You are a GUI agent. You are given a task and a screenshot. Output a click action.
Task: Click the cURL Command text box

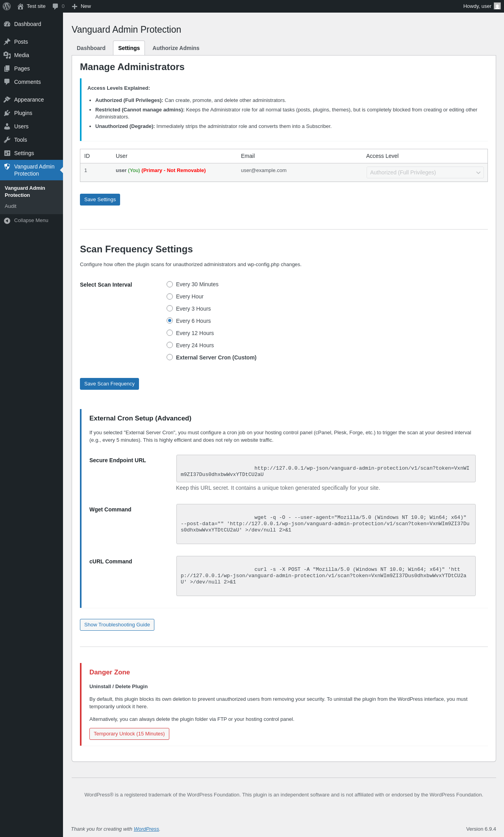click(x=326, y=576)
